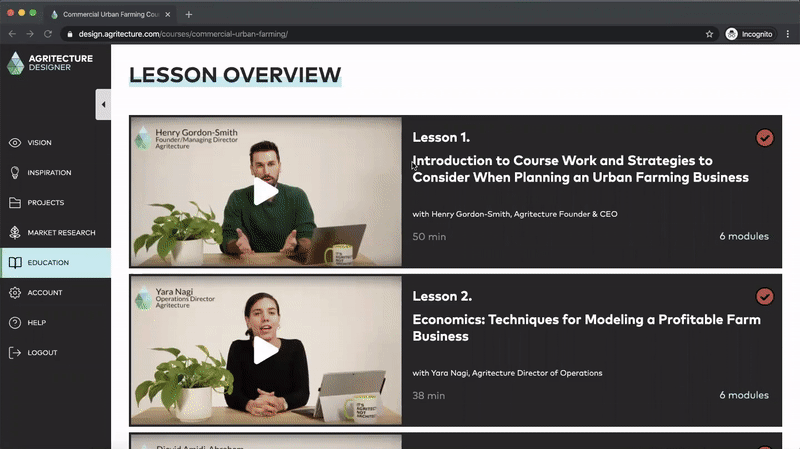Play the Lesson 2 video

(x=265, y=350)
